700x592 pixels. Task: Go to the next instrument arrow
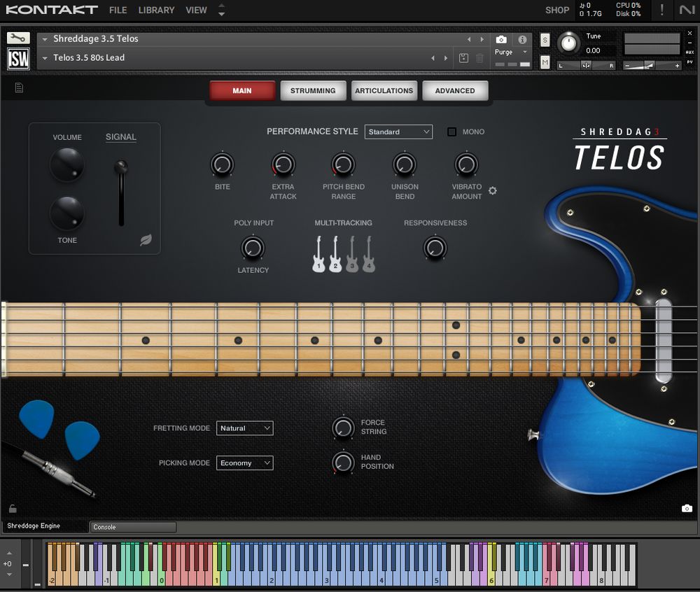(x=482, y=39)
